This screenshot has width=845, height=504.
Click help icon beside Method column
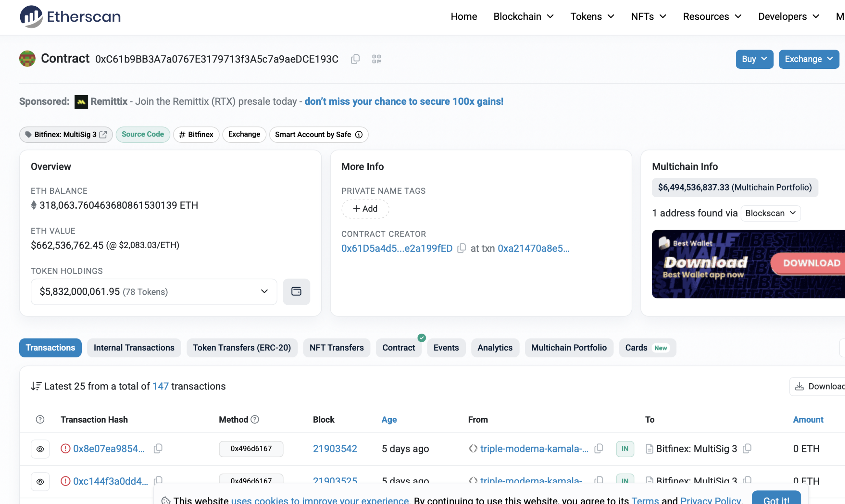(x=255, y=419)
